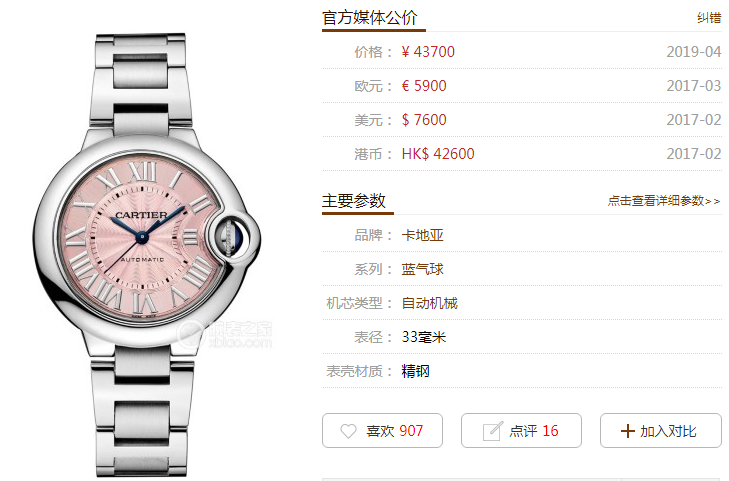Select the 官方媒体公价 section heading
Viewport: 729px width, 481px height.
tap(370, 18)
